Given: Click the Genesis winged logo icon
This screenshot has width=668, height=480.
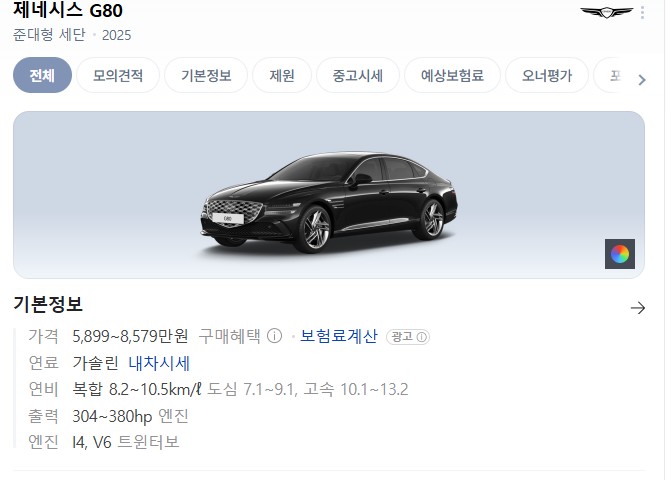Looking at the screenshot, I should 606,12.
